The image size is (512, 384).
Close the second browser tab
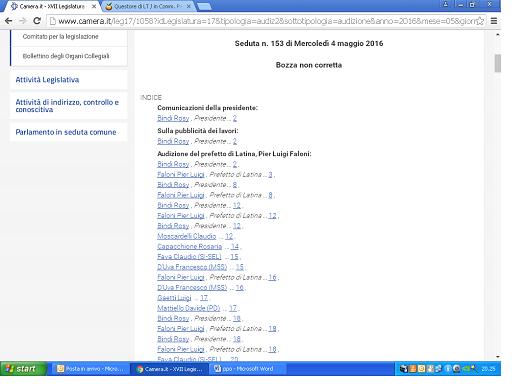(189, 6)
